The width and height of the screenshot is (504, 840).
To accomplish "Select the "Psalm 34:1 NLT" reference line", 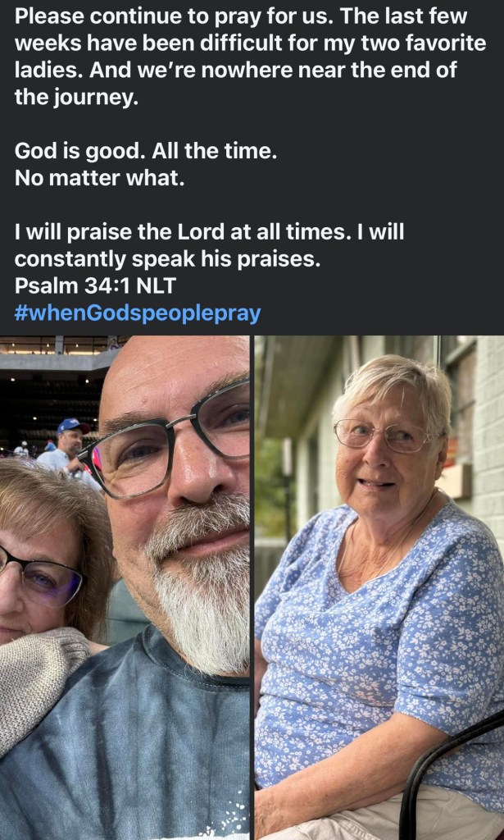I will (95, 285).
